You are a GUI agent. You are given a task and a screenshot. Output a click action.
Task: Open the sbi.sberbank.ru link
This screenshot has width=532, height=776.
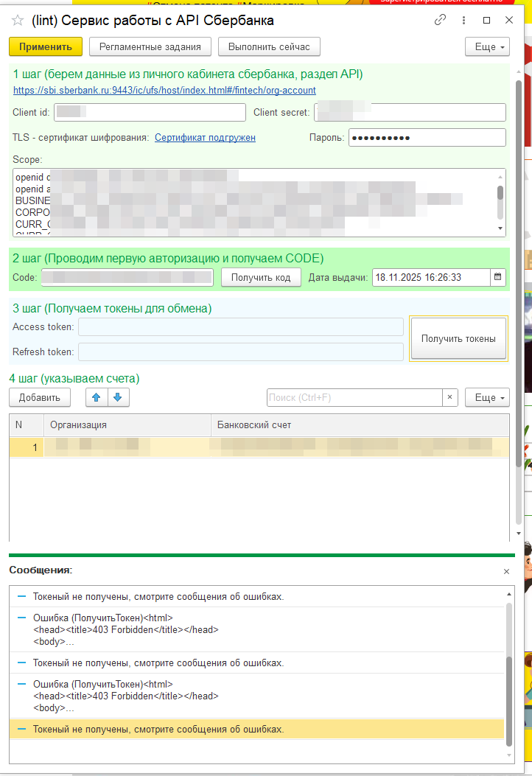click(x=164, y=91)
